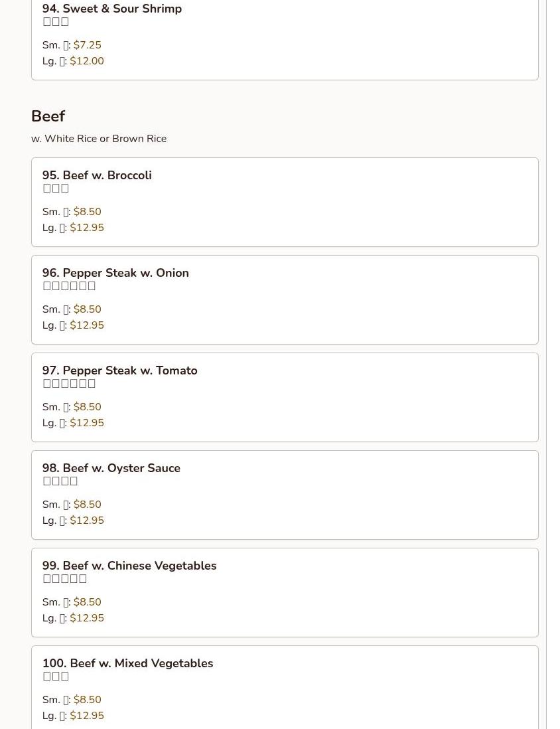Open the 98. Beef w. Oyster Sauce item

(x=111, y=468)
